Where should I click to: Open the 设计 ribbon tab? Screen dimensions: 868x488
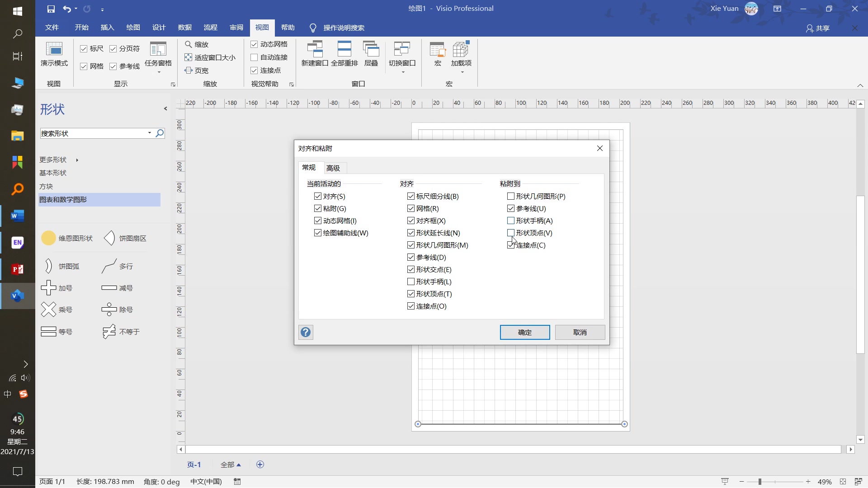click(x=159, y=28)
